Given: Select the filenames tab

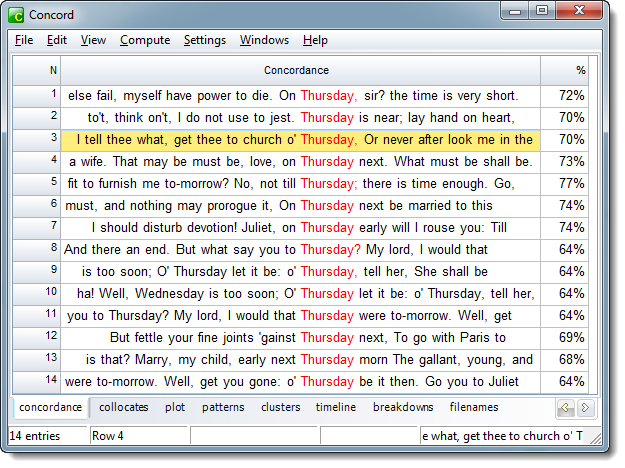Looking at the screenshot, I should [x=474, y=407].
